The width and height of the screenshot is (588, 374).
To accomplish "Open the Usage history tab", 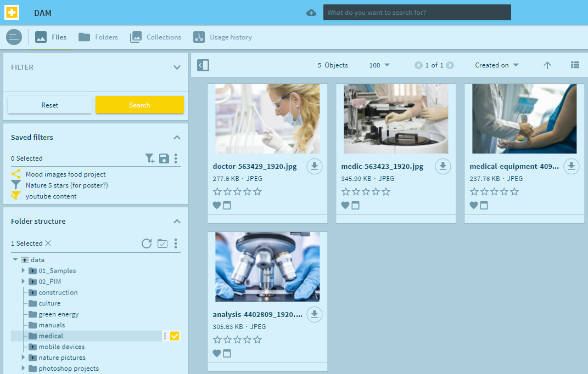I will pyautogui.click(x=222, y=37).
